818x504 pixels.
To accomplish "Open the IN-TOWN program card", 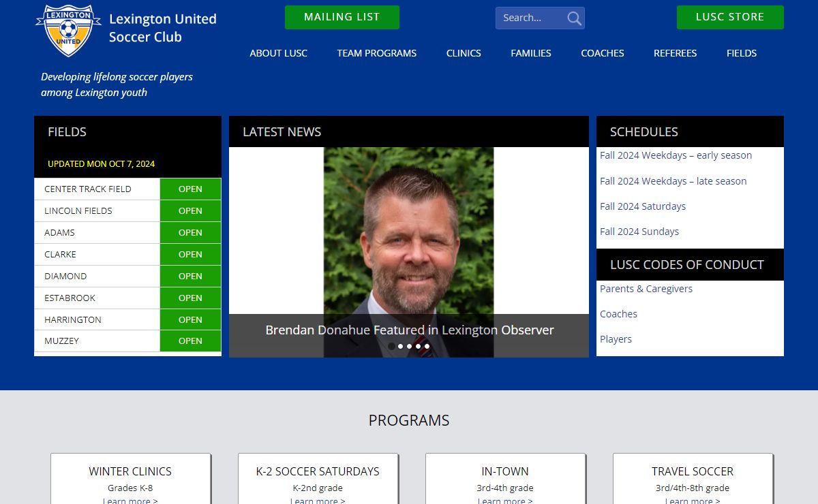I will coord(505,479).
